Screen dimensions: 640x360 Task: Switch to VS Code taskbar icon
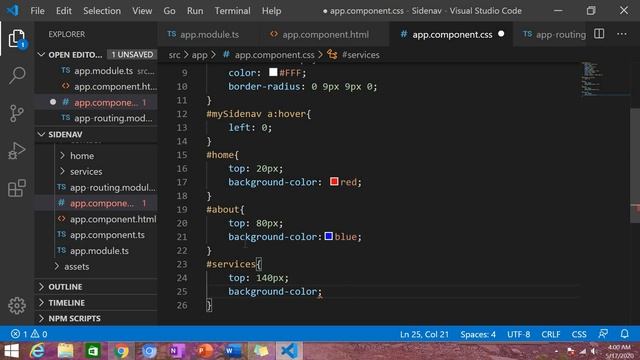point(289,351)
